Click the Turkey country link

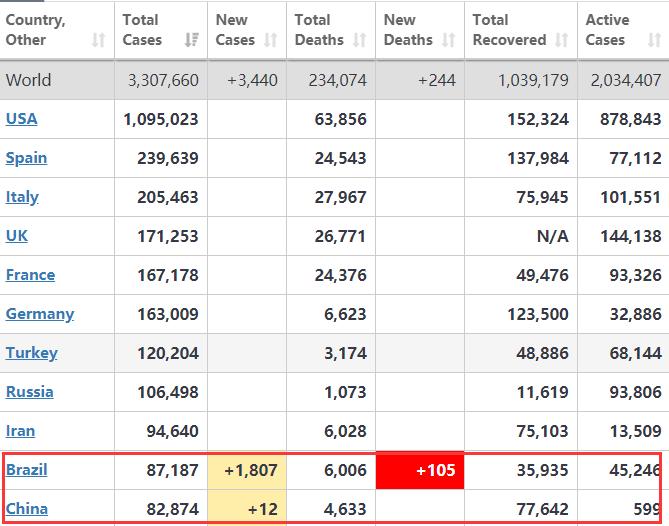click(32, 353)
